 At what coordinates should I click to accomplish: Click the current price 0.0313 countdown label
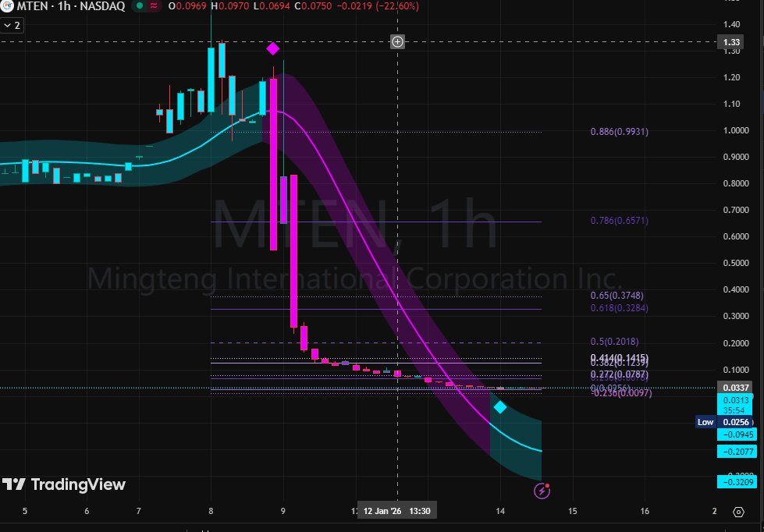coord(735,406)
